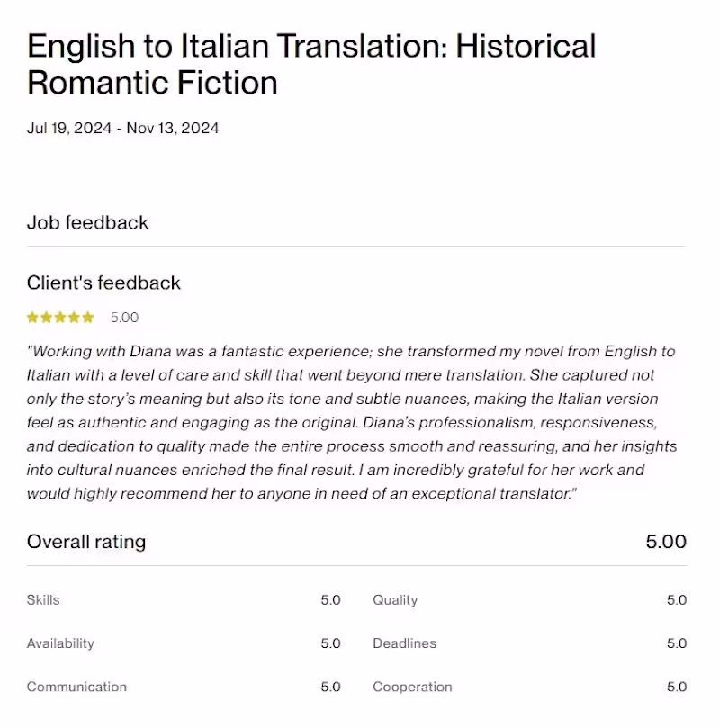Click the Deadlines 5.0 score
The image size is (720, 728).
pos(676,643)
